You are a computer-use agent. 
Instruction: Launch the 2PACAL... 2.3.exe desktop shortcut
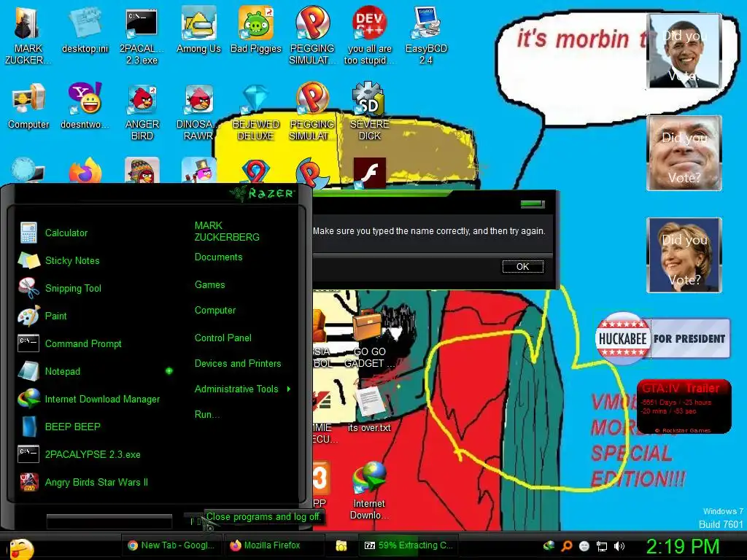pos(142,34)
